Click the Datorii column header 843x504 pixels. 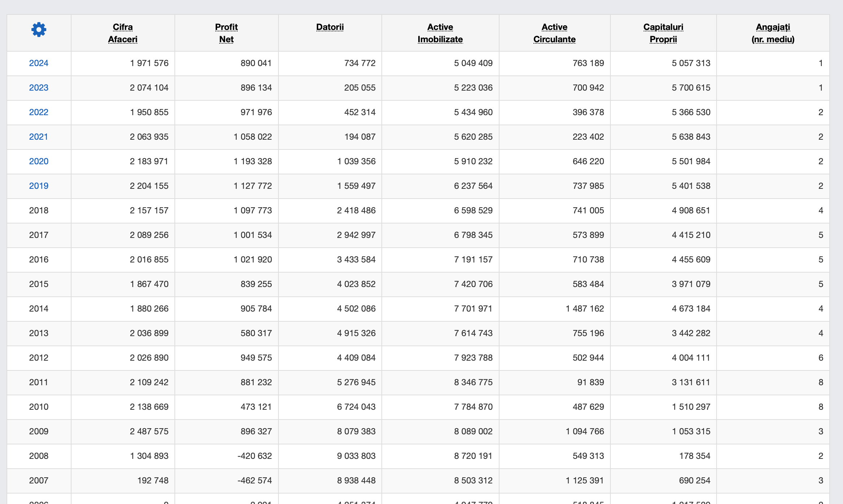click(x=330, y=27)
